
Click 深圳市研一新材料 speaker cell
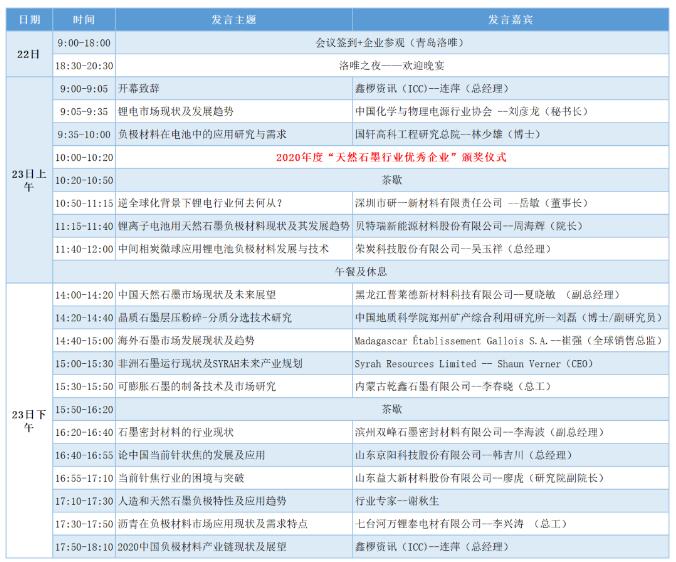point(510,203)
